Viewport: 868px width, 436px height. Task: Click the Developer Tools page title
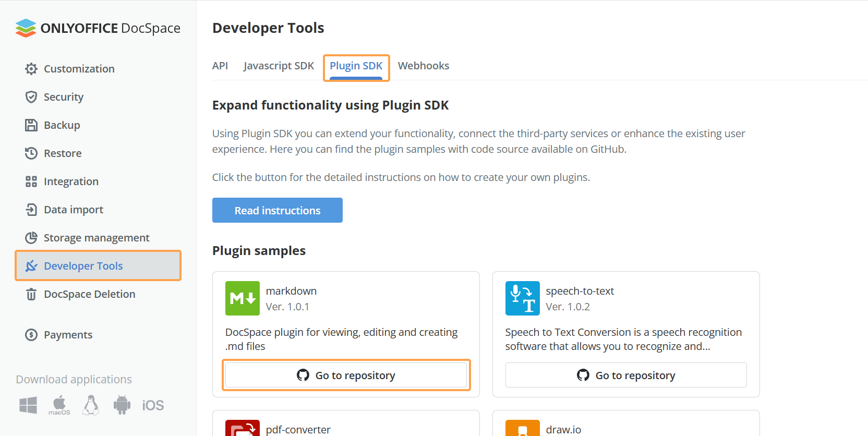coord(268,28)
